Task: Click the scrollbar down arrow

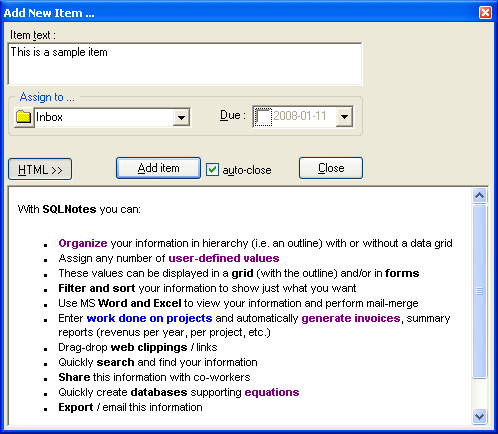Action: (479, 417)
